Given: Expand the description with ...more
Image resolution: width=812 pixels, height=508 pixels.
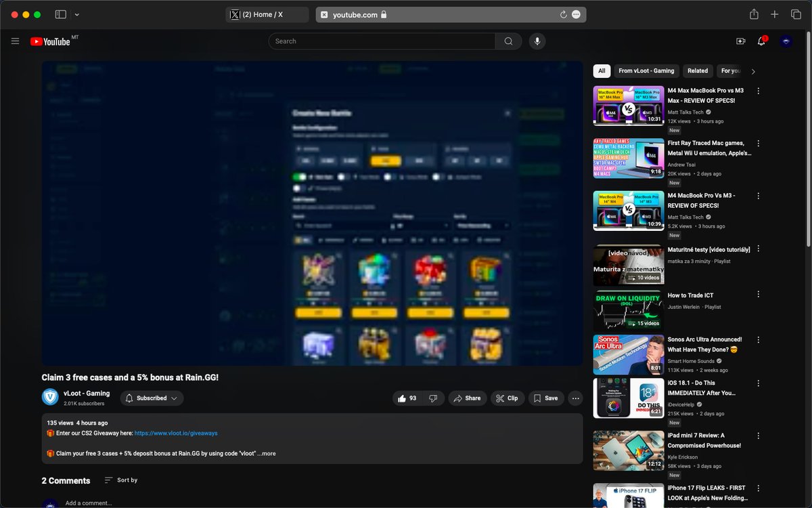Looking at the screenshot, I should [267, 454].
